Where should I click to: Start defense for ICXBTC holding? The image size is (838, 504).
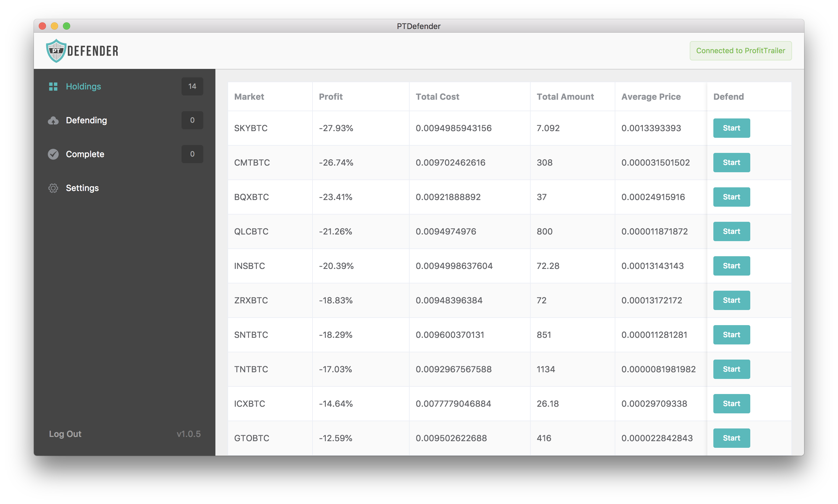click(x=731, y=403)
